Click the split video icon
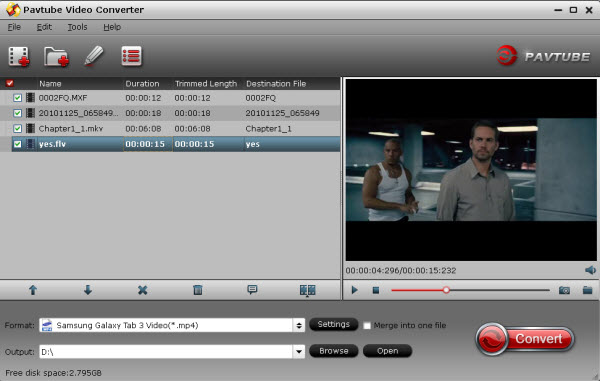Image resolution: width=600 pixels, height=381 pixels. [308, 290]
